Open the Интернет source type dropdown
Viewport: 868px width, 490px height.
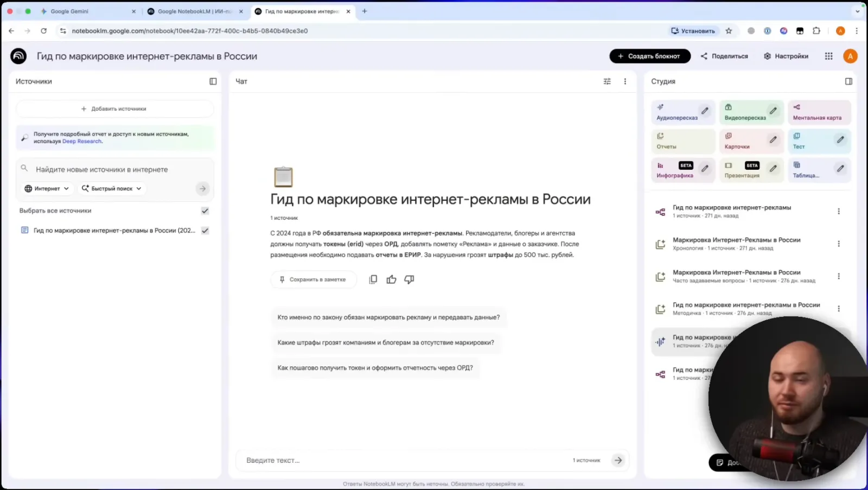click(x=47, y=188)
